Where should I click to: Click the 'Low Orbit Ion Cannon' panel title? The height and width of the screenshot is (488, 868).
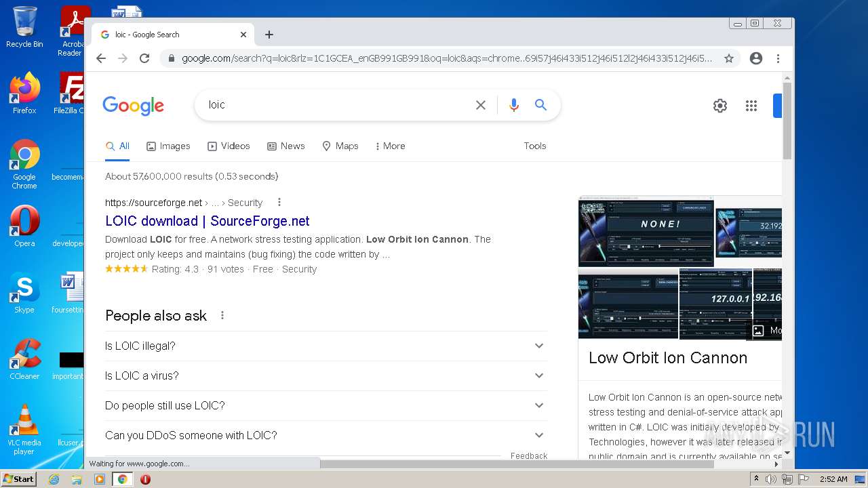(668, 358)
